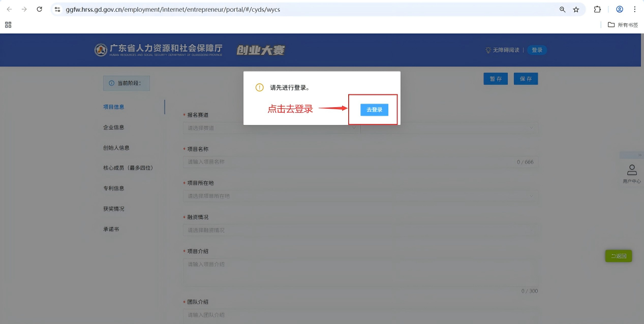Click the 保存 button
This screenshot has width=644, height=324.
point(526,79)
